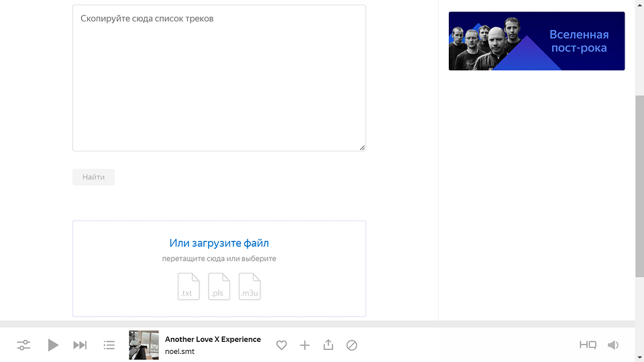Click the text area resize handle corner
This screenshot has height=362, width=644.
click(362, 147)
